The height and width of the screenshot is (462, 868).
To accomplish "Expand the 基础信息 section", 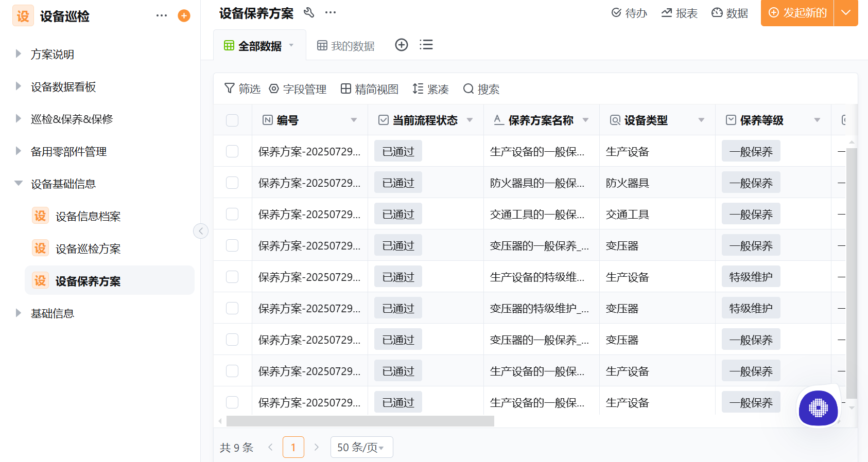I will pyautogui.click(x=19, y=313).
